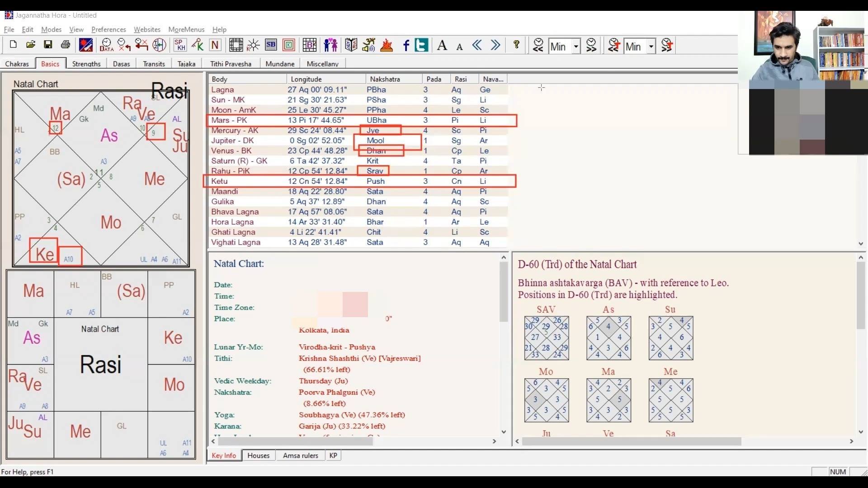Switch to the Strengths tab
The image size is (868, 488).
point(86,64)
